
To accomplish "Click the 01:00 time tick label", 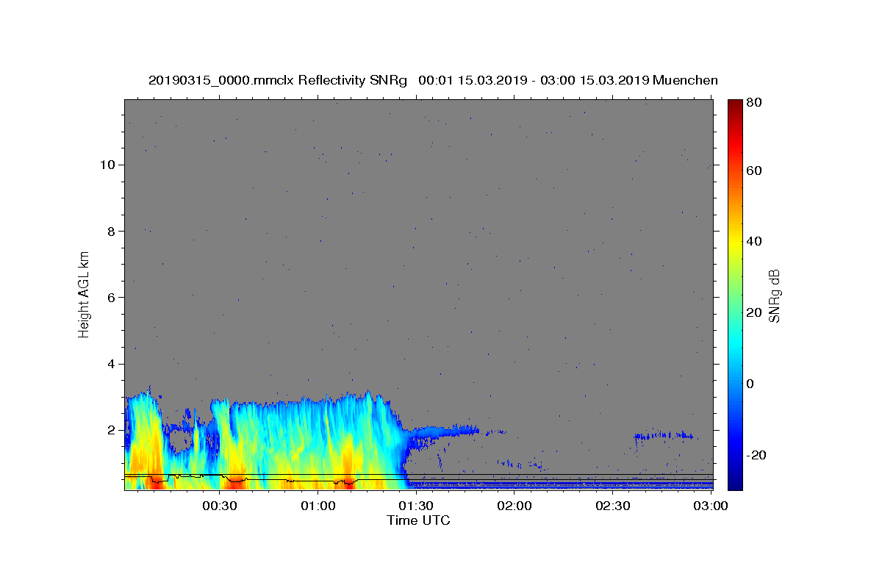I will pyautogui.click(x=318, y=506).
